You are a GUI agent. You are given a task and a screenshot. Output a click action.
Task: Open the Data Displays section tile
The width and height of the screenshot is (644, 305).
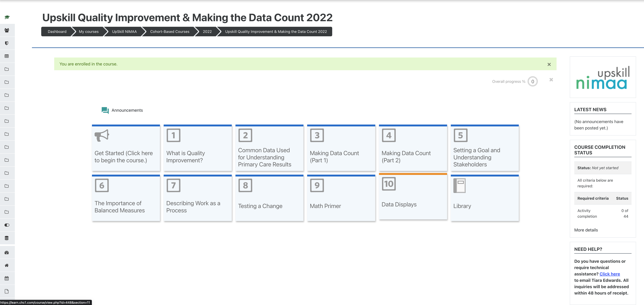coord(413,197)
